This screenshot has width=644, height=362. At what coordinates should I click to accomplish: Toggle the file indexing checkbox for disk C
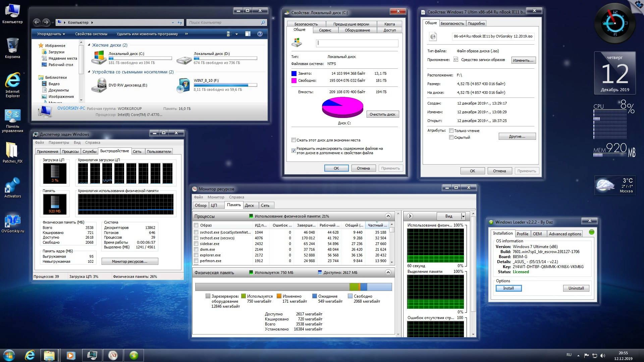[x=293, y=151]
